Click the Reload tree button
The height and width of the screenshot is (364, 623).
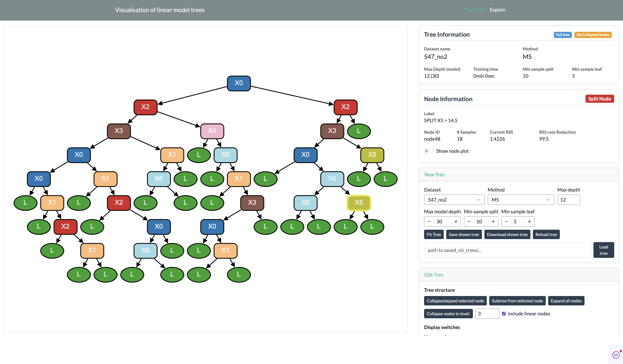click(x=546, y=235)
